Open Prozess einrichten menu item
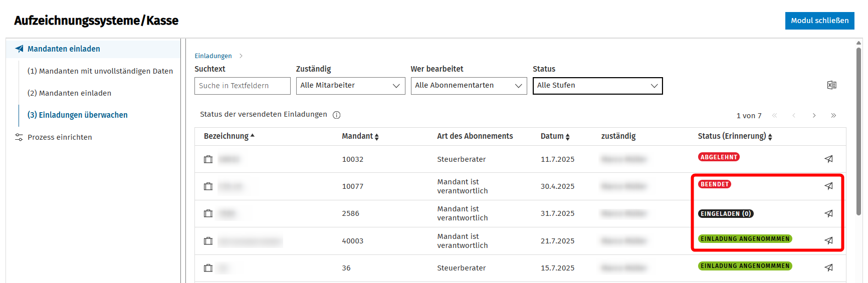 [60, 137]
